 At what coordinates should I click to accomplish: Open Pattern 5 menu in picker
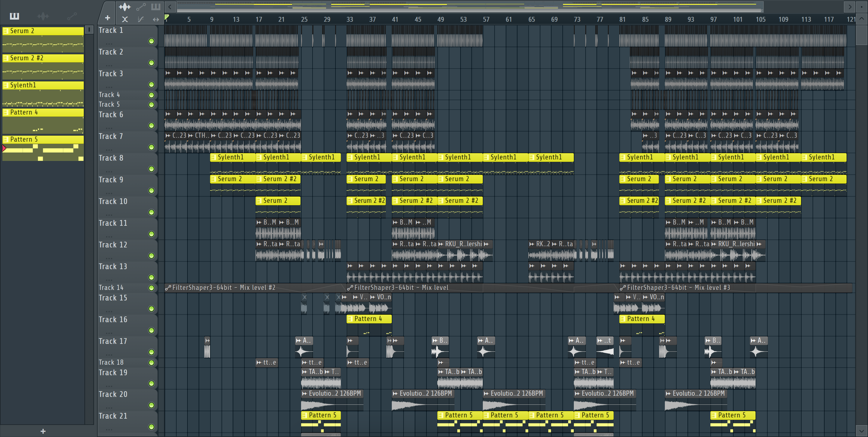(5, 140)
